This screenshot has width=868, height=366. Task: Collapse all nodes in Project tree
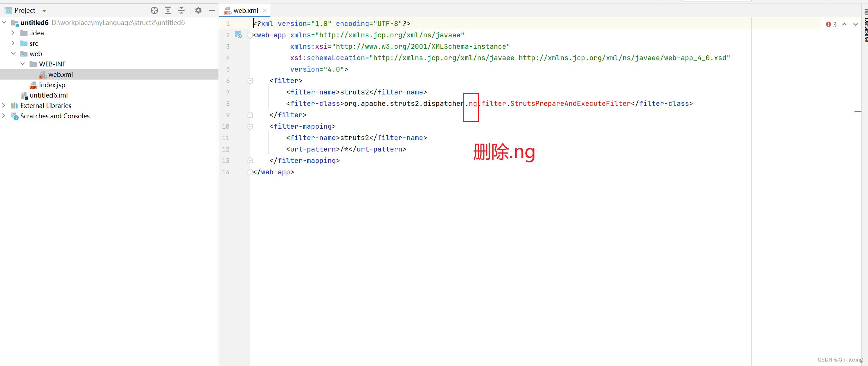tap(181, 10)
